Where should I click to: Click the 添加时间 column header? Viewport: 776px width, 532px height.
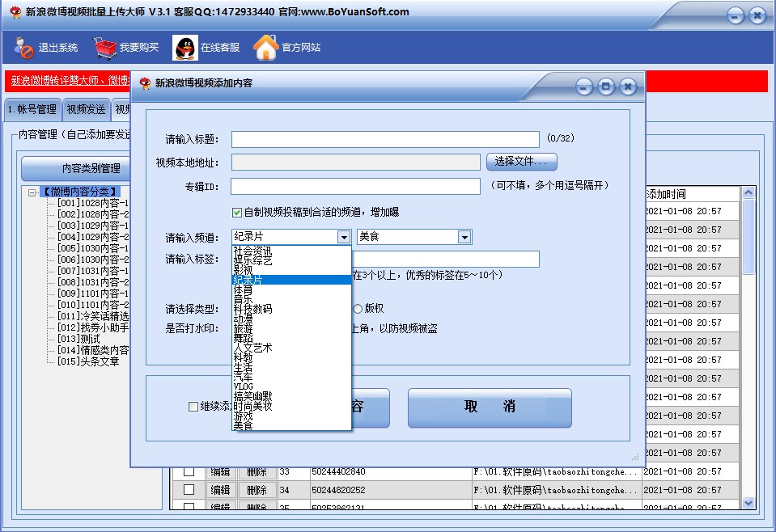point(691,194)
